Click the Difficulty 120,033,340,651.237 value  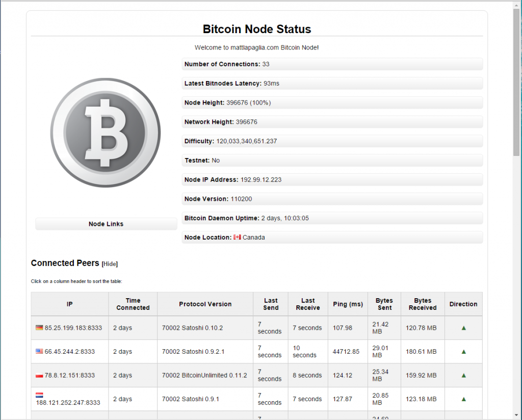[247, 141]
